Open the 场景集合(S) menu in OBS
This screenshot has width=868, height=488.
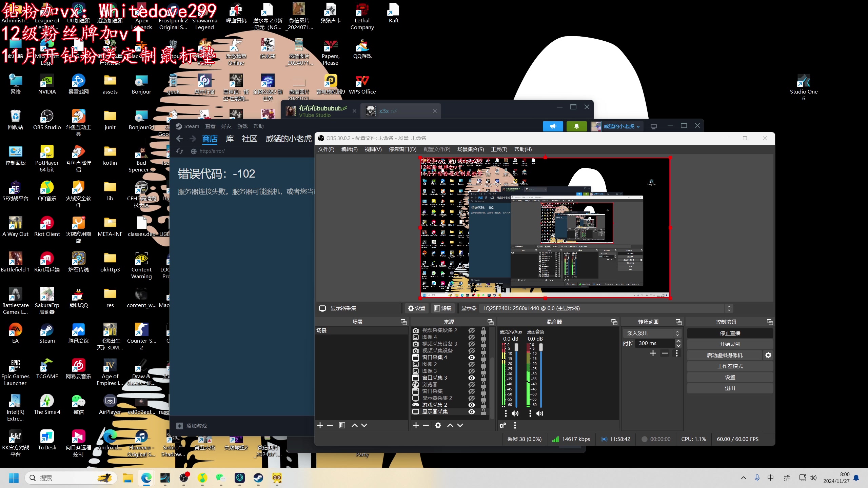click(471, 149)
